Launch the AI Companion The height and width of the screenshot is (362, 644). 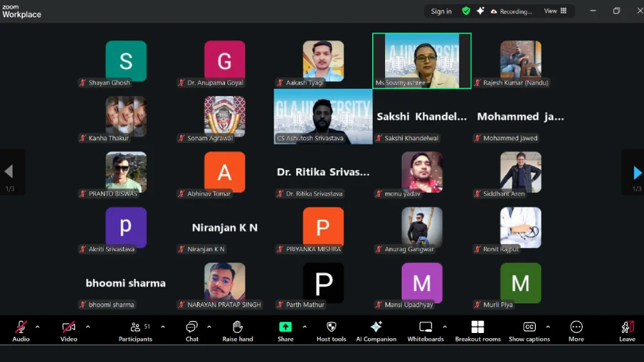point(376,331)
